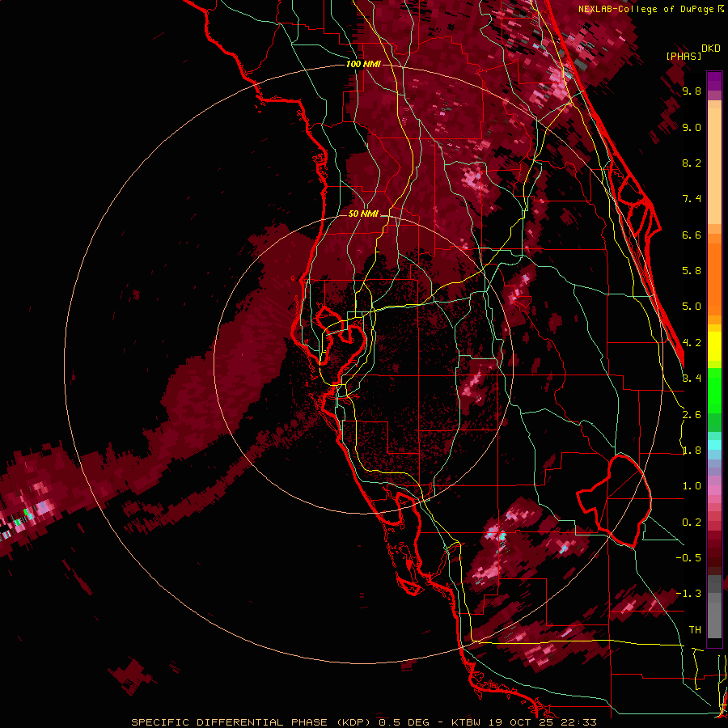
Task: Select the "DKD" label above the color scale
Action: click(x=711, y=49)
